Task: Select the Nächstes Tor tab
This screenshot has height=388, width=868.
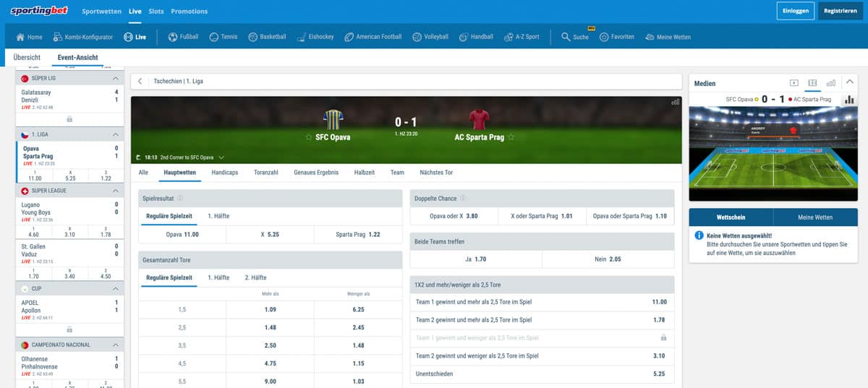Action: coord(436,173)
